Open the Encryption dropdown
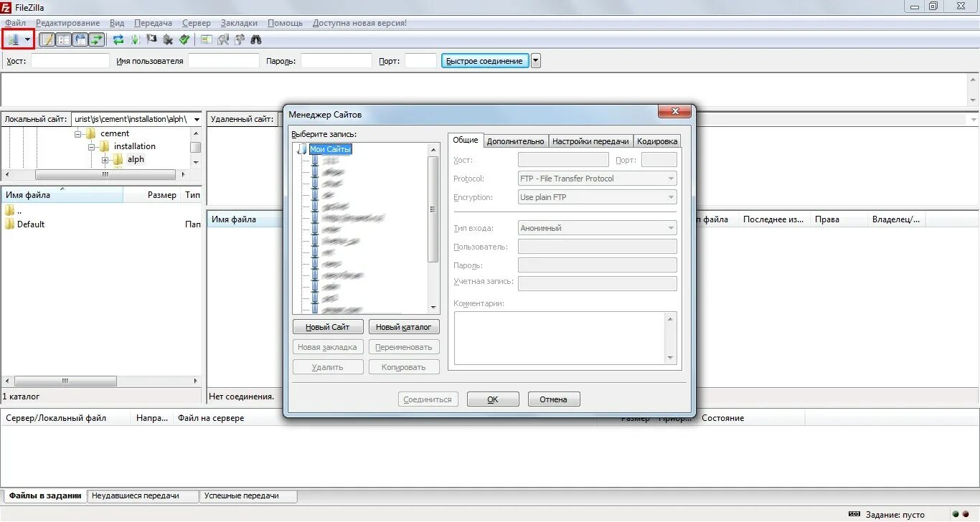Viewport: 980px width, 522px height. (x=598, y=197)
